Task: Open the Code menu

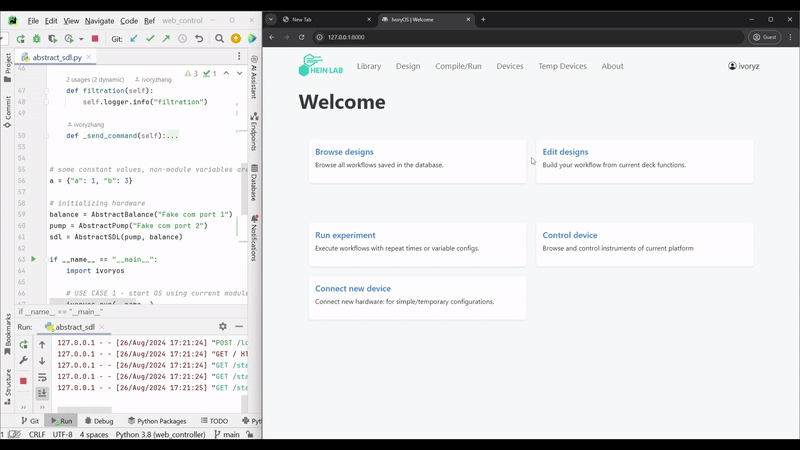Action: [129, 21]
